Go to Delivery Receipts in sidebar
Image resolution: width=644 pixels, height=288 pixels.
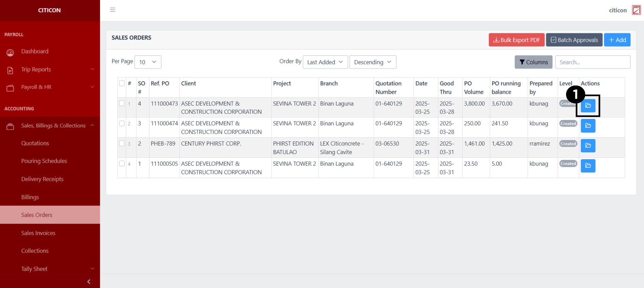[x=42, y=179]
